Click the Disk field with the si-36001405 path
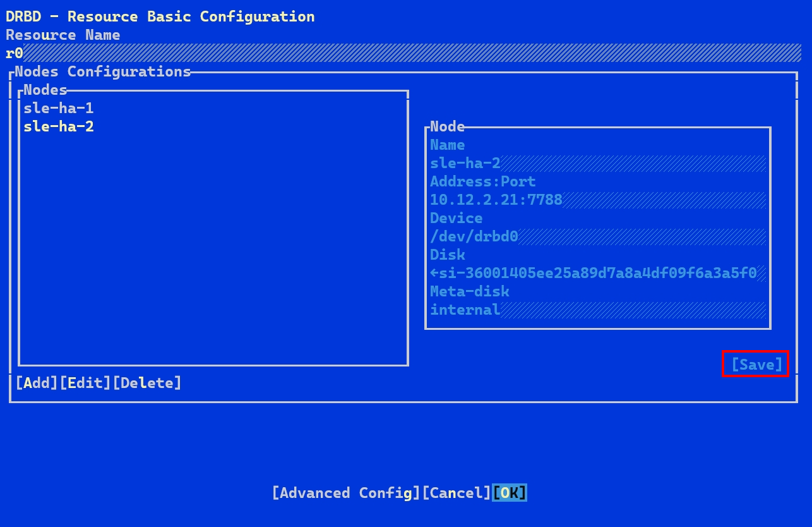Screen dimensions: 812x527 [598, 274]
